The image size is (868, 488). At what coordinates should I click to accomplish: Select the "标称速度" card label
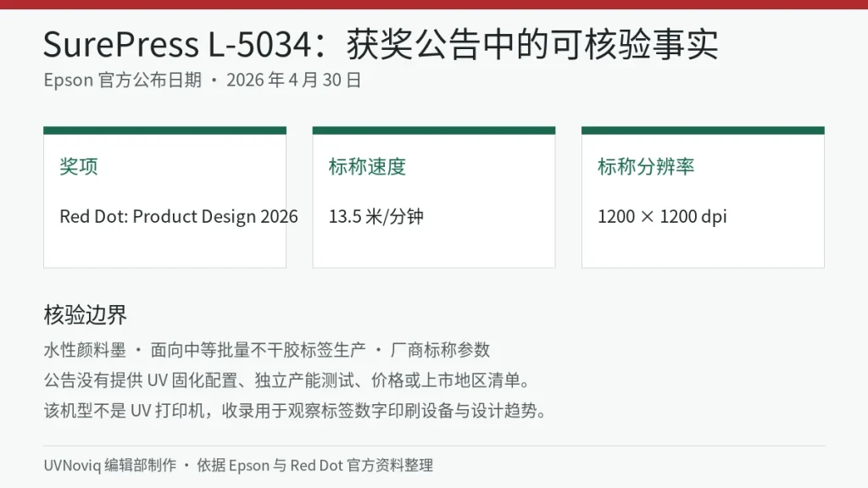(x=367, y=167)
